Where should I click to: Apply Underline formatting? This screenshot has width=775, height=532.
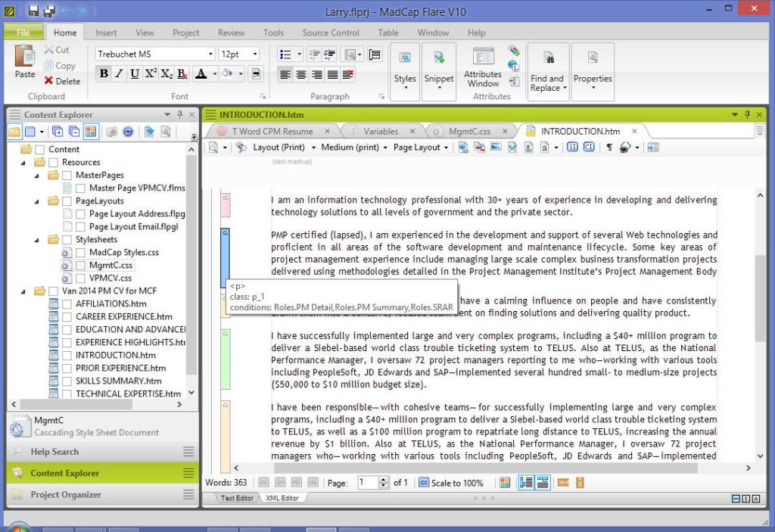[135, 73]
